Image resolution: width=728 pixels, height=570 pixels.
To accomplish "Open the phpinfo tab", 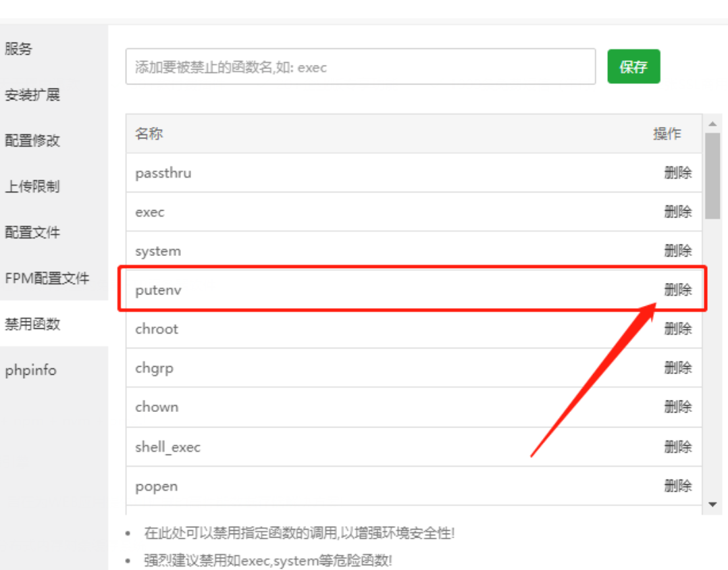I will click(31, 370).
